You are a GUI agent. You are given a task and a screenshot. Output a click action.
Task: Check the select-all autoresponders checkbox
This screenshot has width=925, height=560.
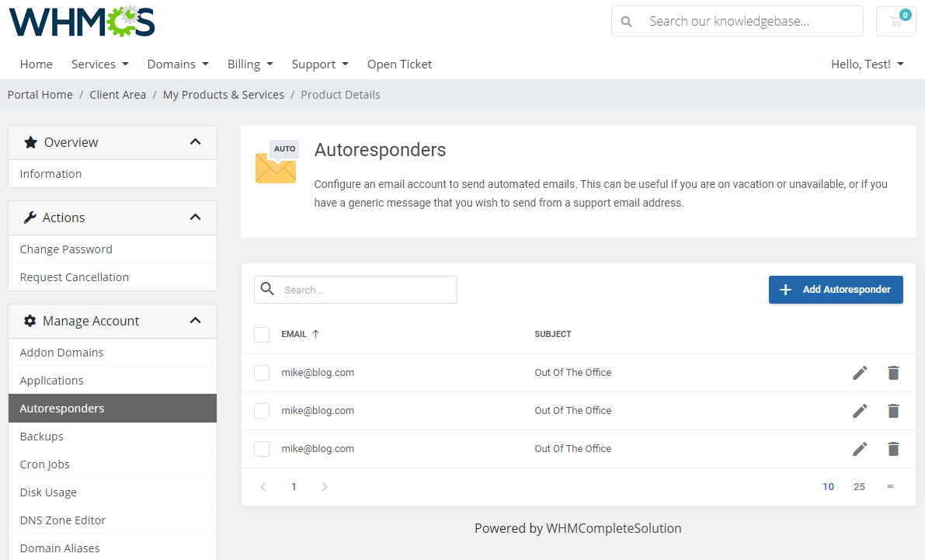pos(262,334)
